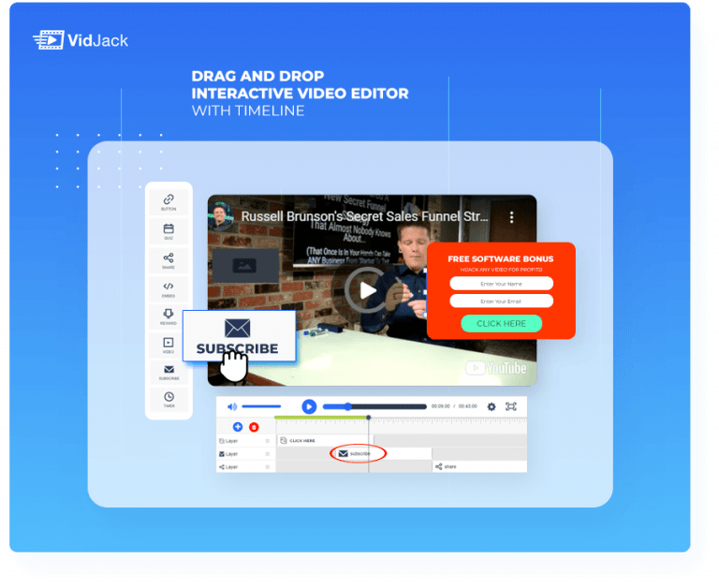Image resolution: width=719 pixels, height=588 pixels.
Task: Click the 00:43:00 total time text
Action: pyautogui.click(x=468, y=406)
